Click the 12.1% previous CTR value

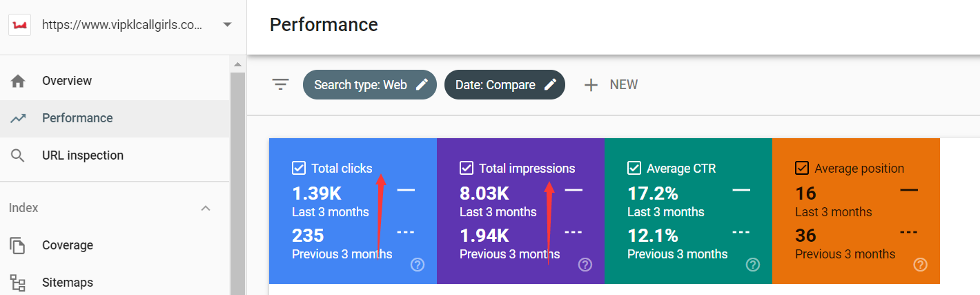[653, 236]
